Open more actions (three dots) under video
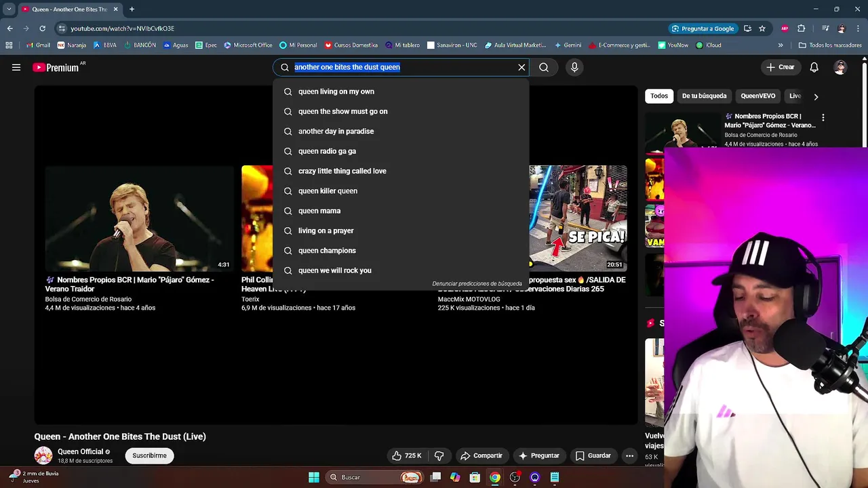The width and height of the screenshot is (868, 488). coord(629,455)
